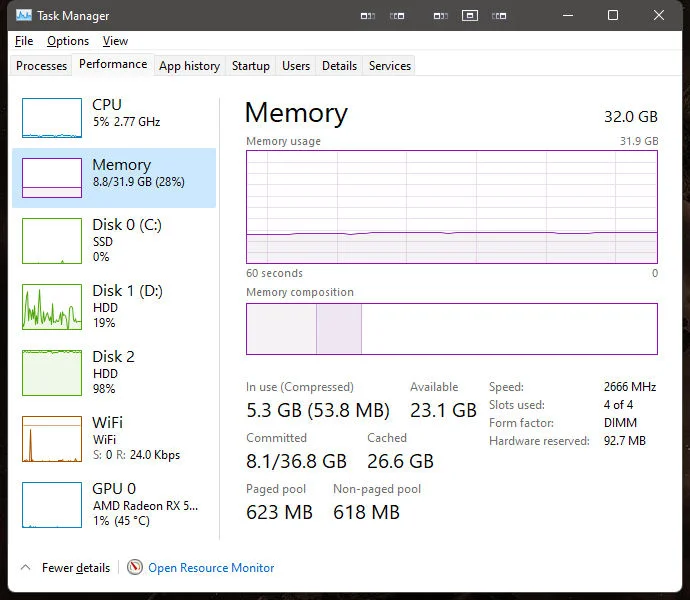
Task: Click the 'Disk 1 (D:)' label
Action: 128,291
